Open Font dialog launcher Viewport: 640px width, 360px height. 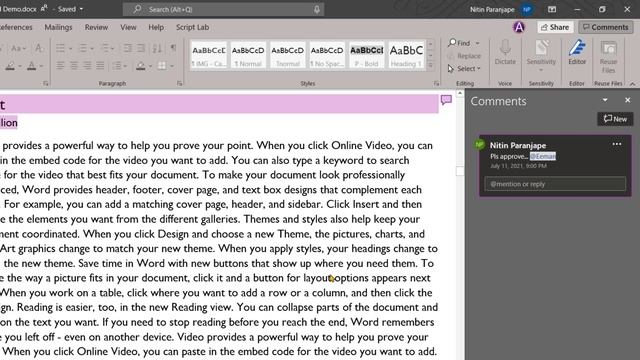(x=45, y=83)
